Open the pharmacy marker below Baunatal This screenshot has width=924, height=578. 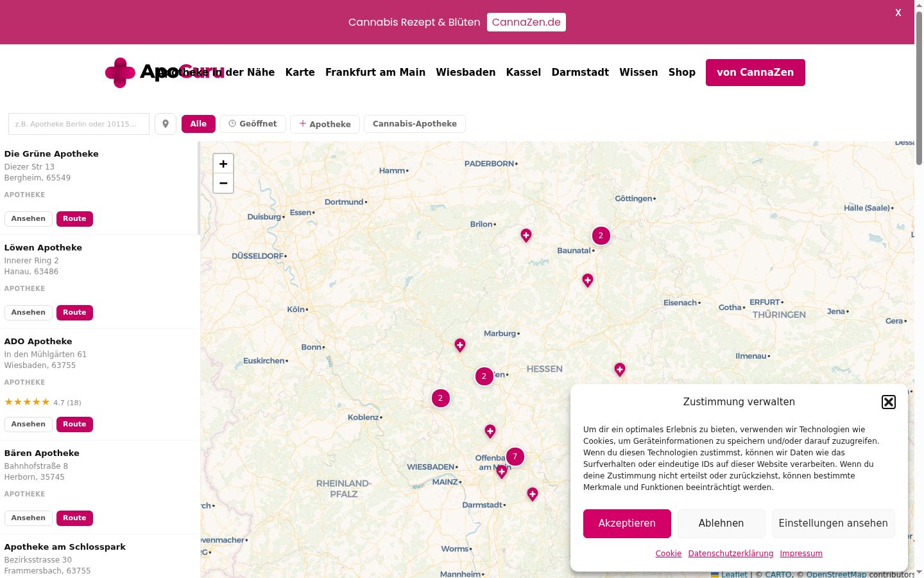click(588, 281)
